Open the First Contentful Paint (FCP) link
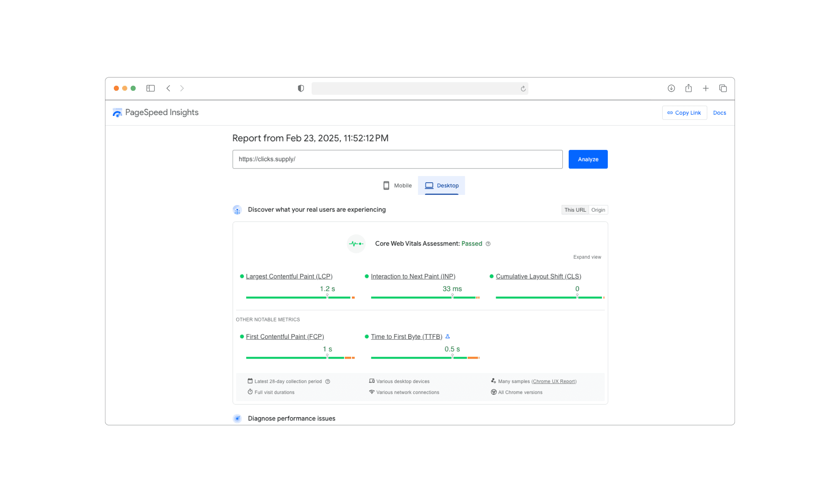 pos(285,336)
